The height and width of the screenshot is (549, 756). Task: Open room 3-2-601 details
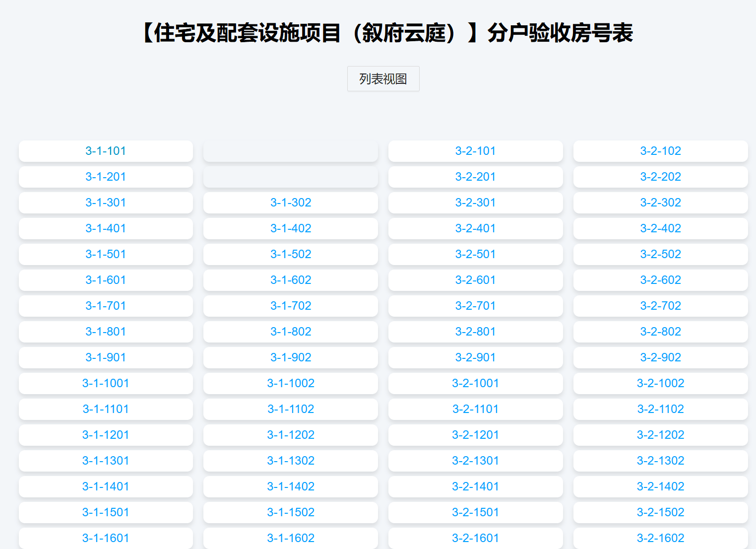(x=475, y=280)
